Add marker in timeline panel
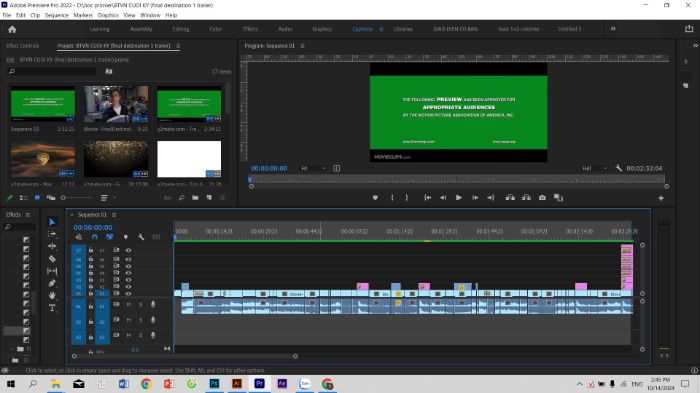The image size is (700, 393). coord(126,237)
